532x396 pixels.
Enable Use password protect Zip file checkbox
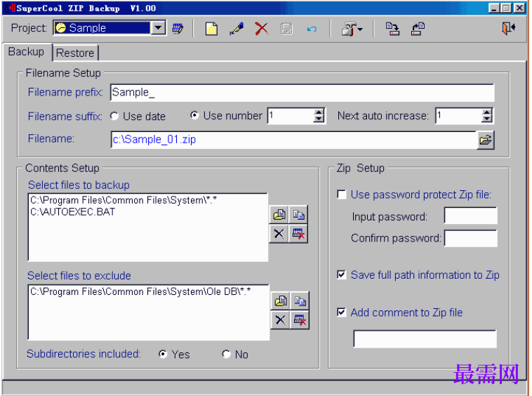pos(341,194)
